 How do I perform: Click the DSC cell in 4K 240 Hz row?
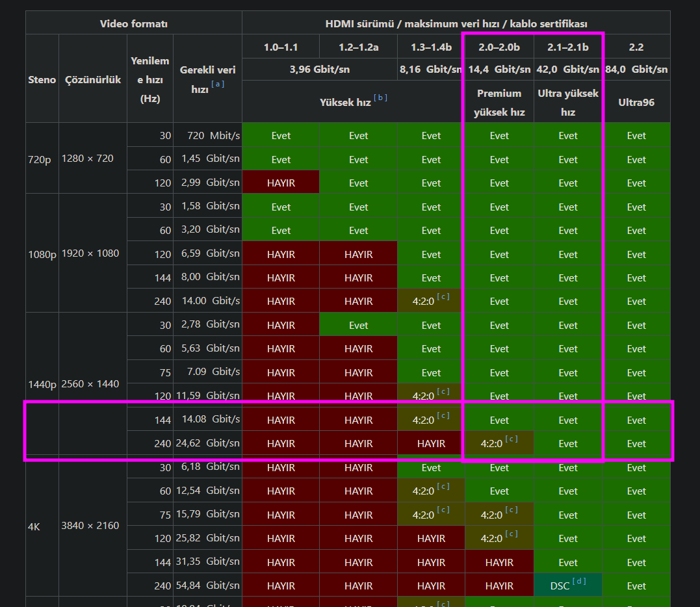click(x=568, y=586)
